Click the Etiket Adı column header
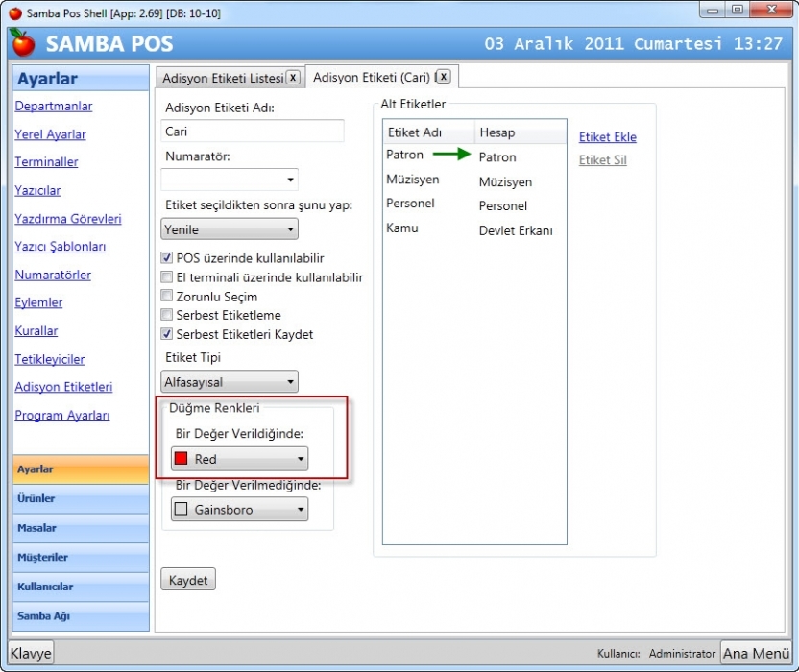The image size is (799, 672). [429, 132]
